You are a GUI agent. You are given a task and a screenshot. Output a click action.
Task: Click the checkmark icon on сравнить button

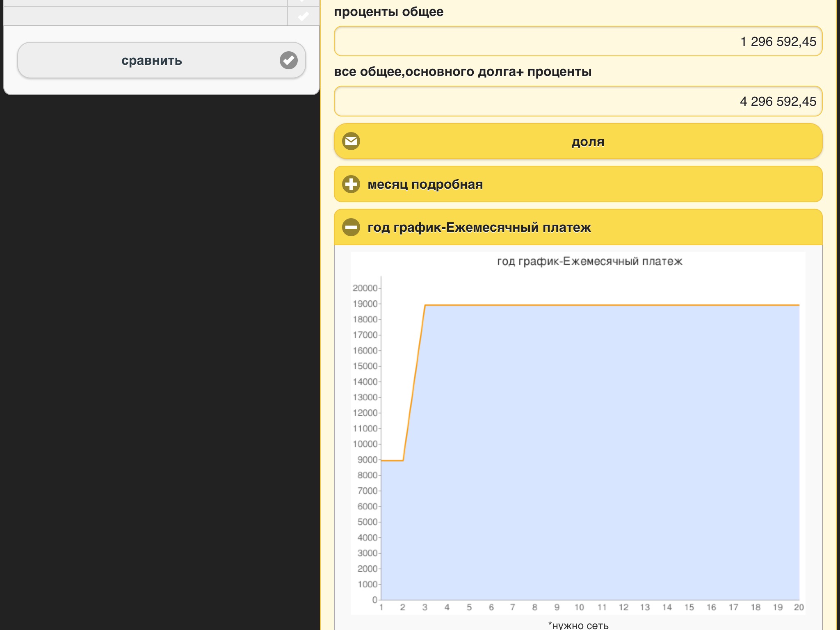289,60
